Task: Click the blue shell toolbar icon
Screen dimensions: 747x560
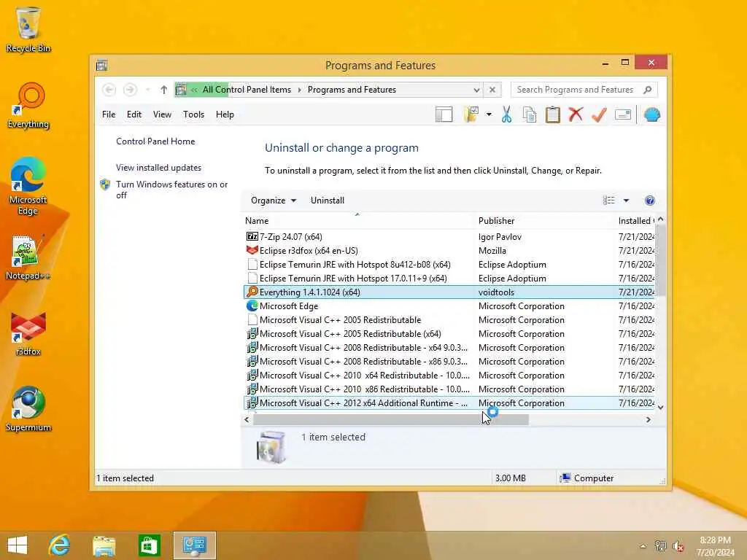Action: coord(651,114)
